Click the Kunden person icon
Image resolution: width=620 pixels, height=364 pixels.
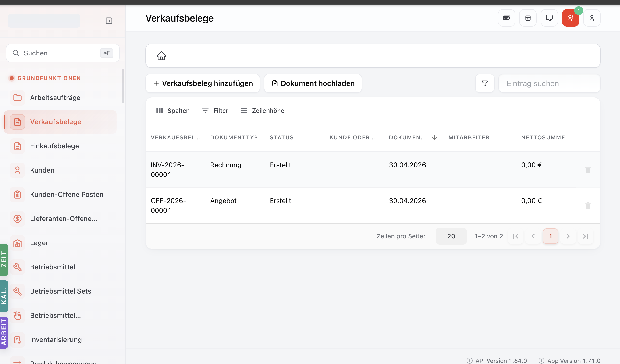tap(17, 170)
